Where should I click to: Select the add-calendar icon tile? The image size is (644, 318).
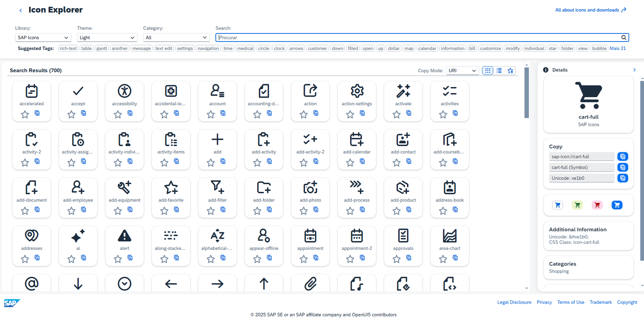tap(357, 150)
